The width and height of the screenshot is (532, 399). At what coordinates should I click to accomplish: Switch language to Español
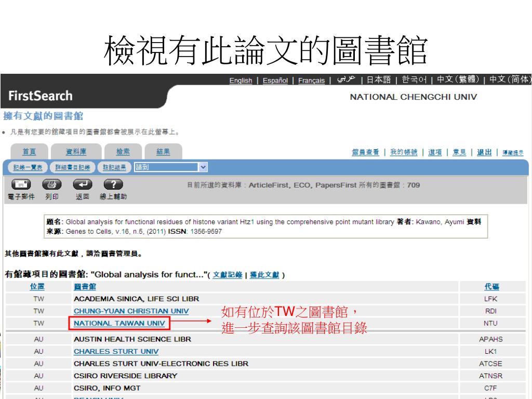tap(275, 81)
